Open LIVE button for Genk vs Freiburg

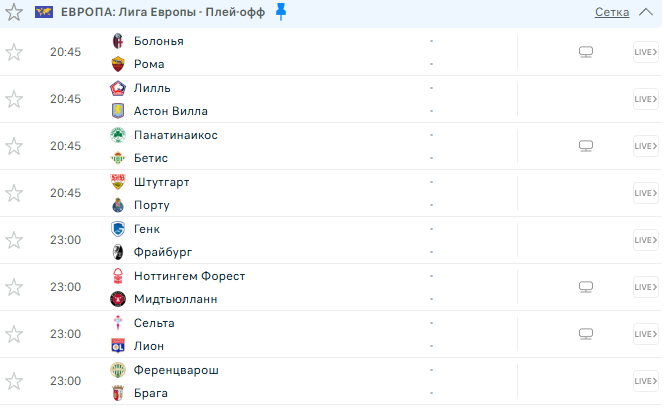click(x=646, y=240)
